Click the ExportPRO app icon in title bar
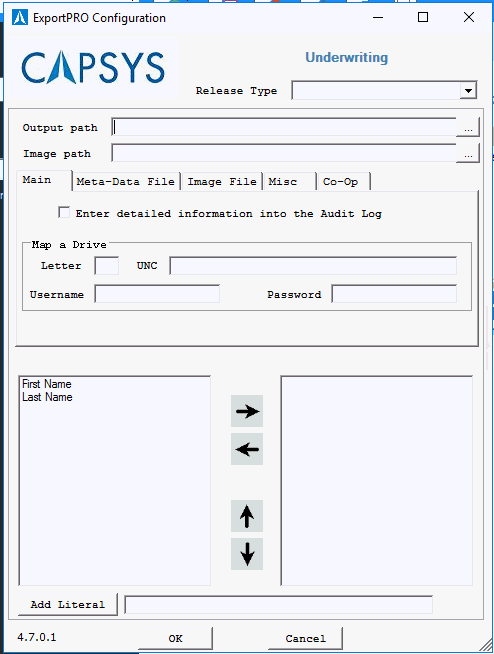Image resolution: width=494 pixels, height=654 pixels. pos(20,18)
